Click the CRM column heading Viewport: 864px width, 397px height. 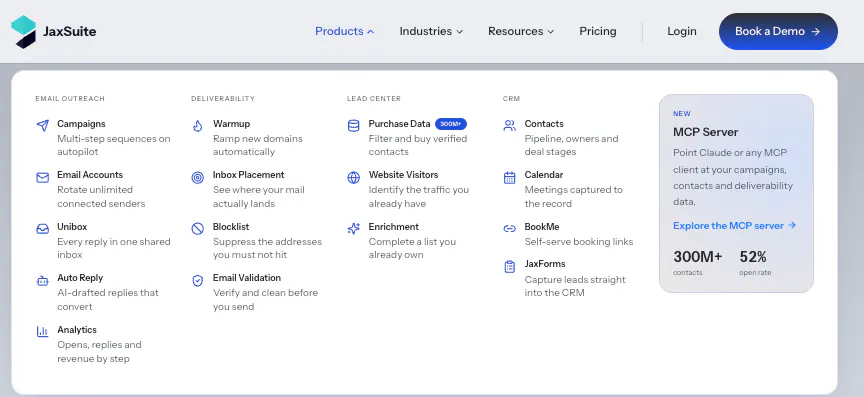[511, 99]
